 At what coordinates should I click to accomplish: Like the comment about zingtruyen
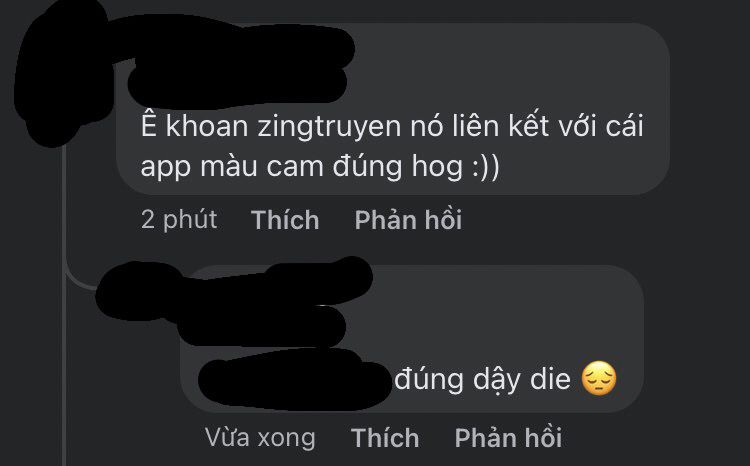[x=285, y=220]
